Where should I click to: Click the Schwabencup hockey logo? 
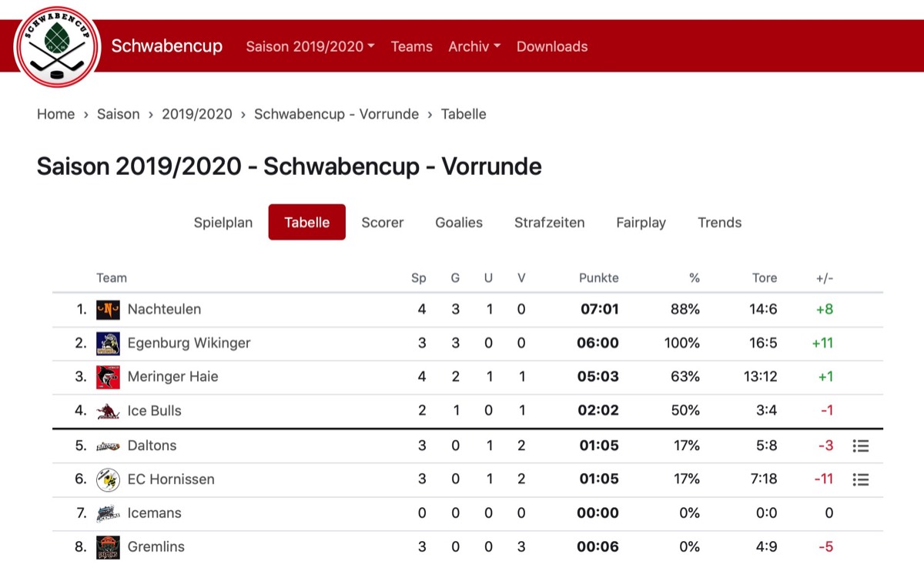pyautogui.click(x=57, y=47)
